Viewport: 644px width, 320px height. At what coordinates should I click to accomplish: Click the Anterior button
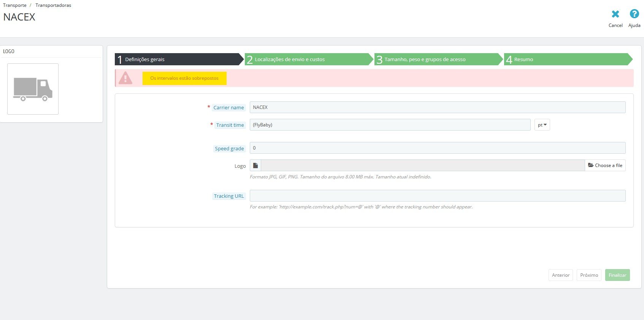(561, 275)
